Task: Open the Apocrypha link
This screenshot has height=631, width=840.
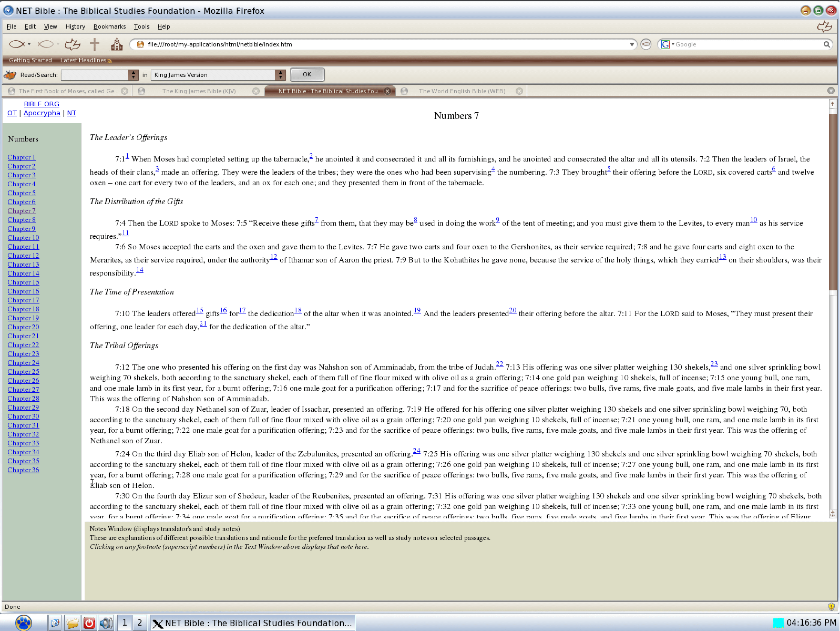Action: point(42,113)
